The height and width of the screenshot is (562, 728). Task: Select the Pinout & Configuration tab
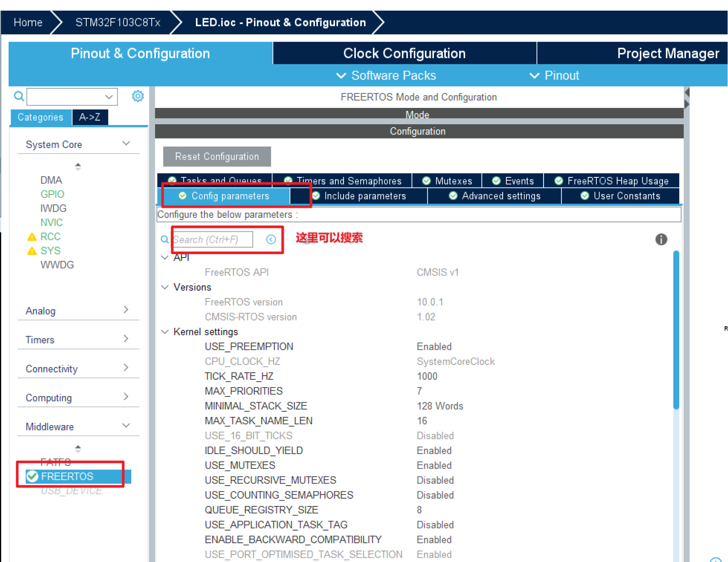(140, 53)
